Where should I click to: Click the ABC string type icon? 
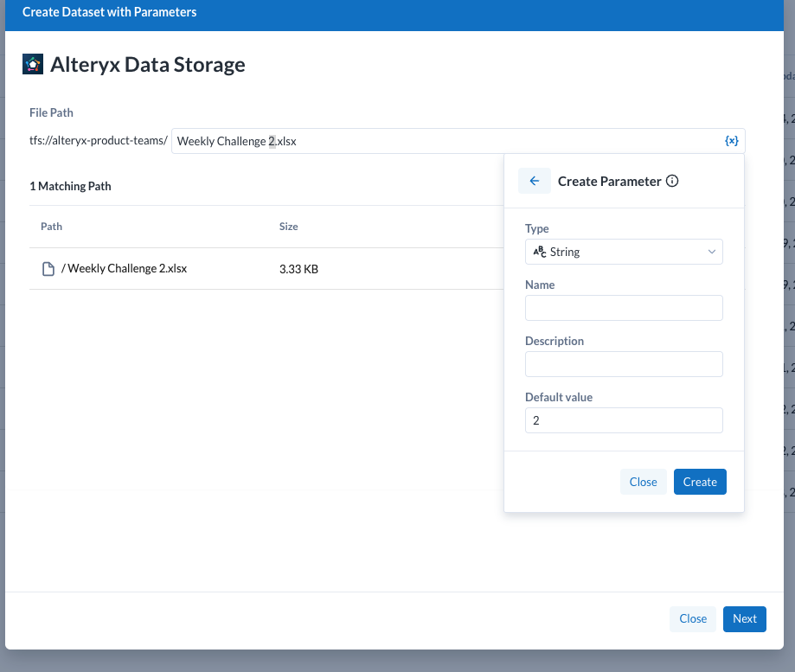[539, 252]
